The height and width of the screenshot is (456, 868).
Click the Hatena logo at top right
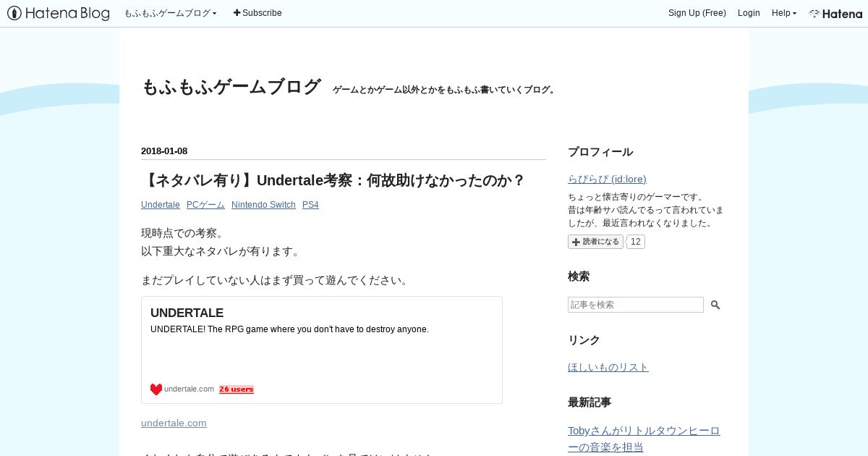pyautogui.click(x=835, y=13)
